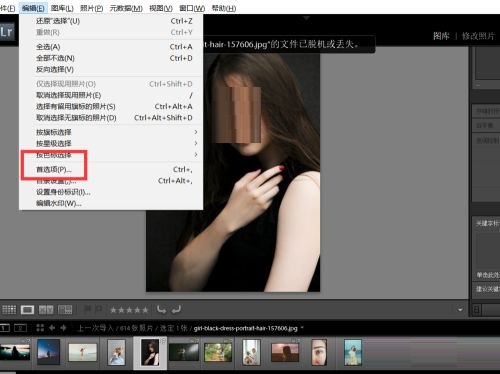Viewport: 500px width, 374px height.
Task: Choose 全部不选(N) menu entry
Action: pyautogui.click(x=111, y=58)
